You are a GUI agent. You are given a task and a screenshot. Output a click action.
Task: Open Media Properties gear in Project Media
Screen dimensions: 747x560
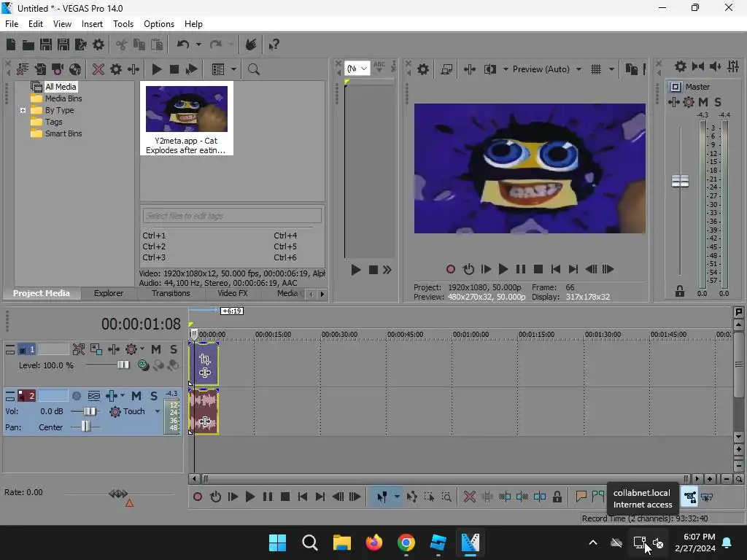(x=116, y=69)
